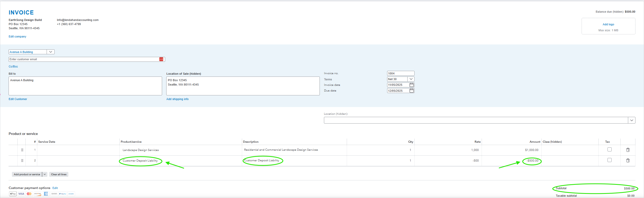The width and height of the screenshot is (644, 198).
Task: Delete the Landscape Design Services line
Action: tap(628, 150)
